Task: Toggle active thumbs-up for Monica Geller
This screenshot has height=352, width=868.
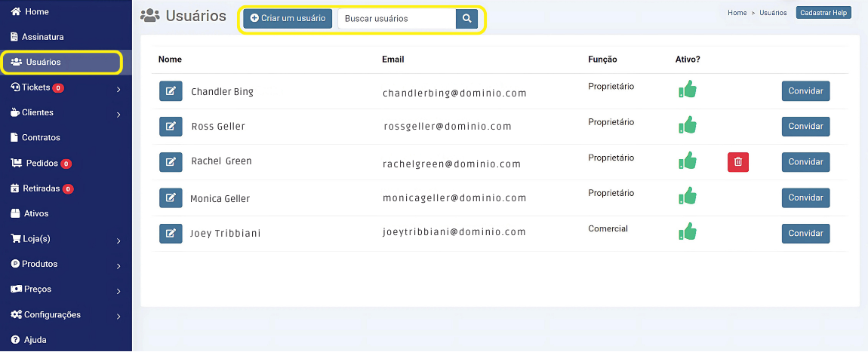Action: [688, 197]
